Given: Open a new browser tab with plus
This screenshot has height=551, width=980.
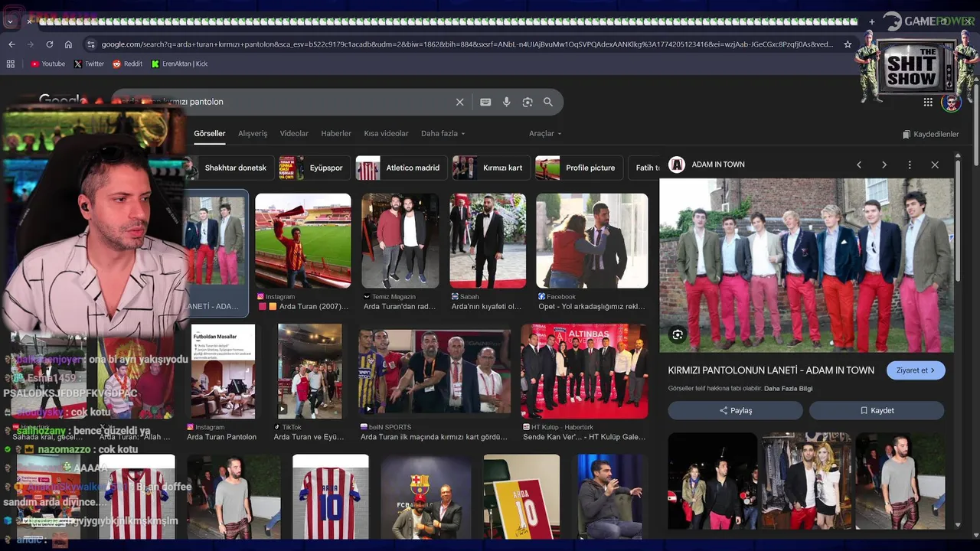Looking at the screenshot, I should pyautogui.click(x=871, y=21).
